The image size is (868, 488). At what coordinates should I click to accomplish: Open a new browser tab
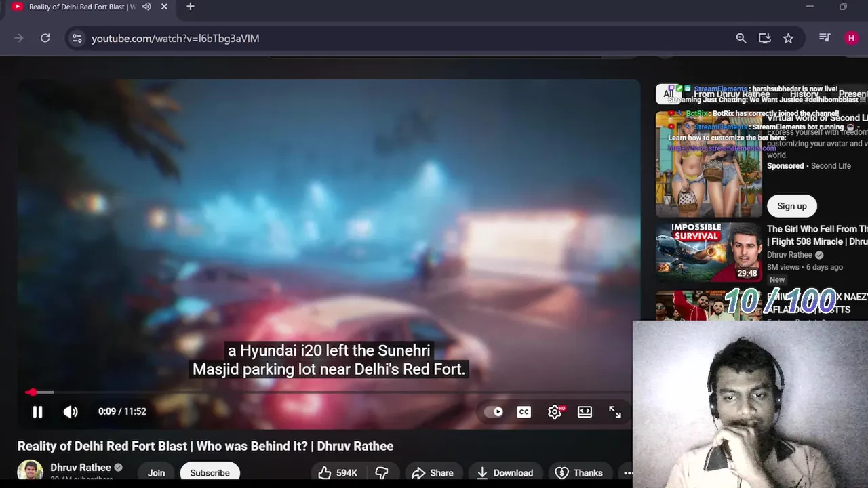click(191, 7)
